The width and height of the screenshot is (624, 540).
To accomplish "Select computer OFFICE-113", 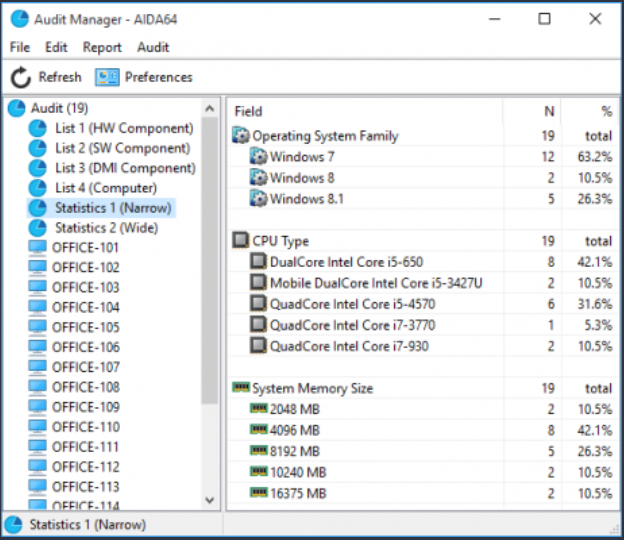I will tap(86, 487).
